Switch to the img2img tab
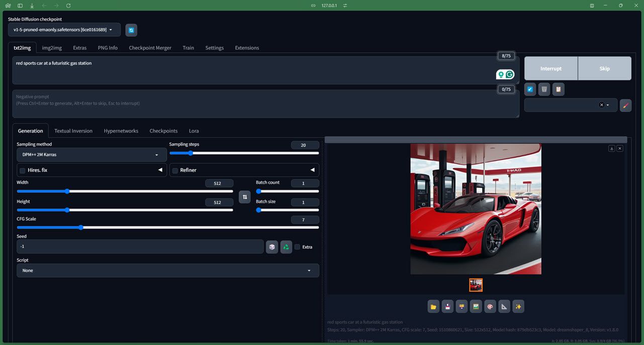The height and width of the screenshot is (345, 644). (52, 47)
